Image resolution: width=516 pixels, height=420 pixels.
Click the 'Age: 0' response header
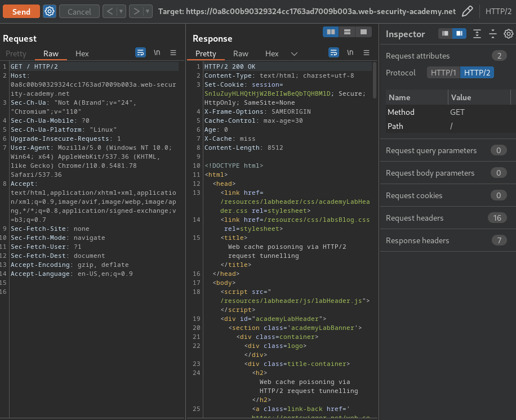pyautogui.click(x=216, y=130)
